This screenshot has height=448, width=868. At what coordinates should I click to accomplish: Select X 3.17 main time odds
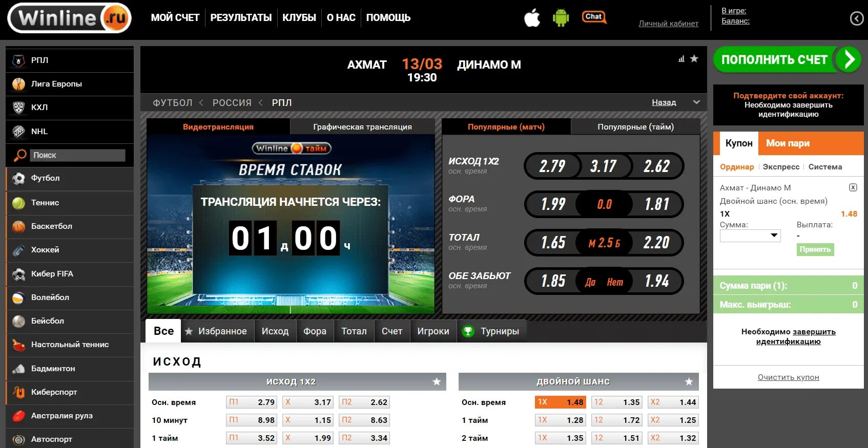tap(307, 402)
